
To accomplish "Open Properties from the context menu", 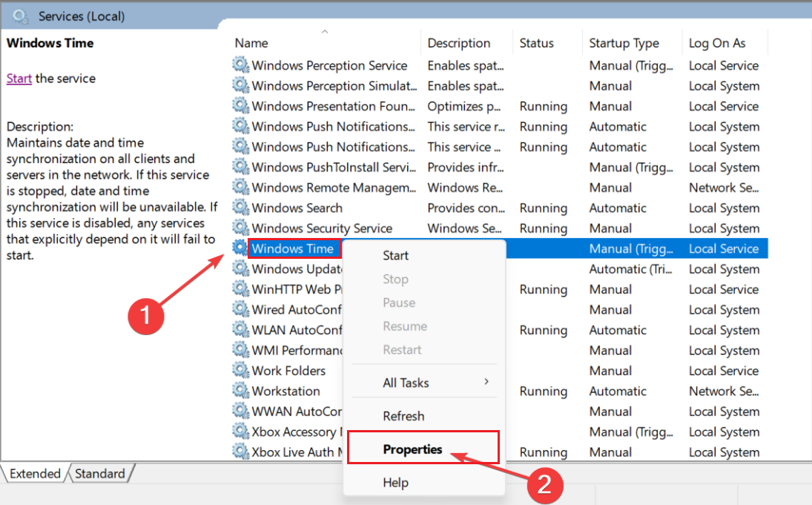I will click(x=413, y=449).
